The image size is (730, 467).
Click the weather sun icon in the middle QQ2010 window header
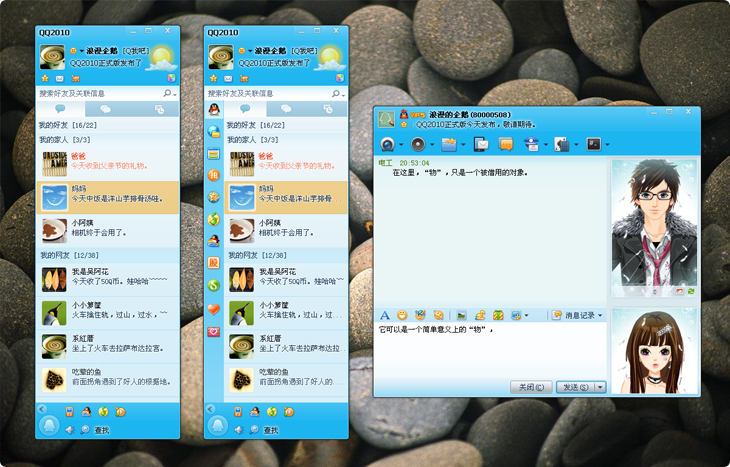[x=330, y=58]
